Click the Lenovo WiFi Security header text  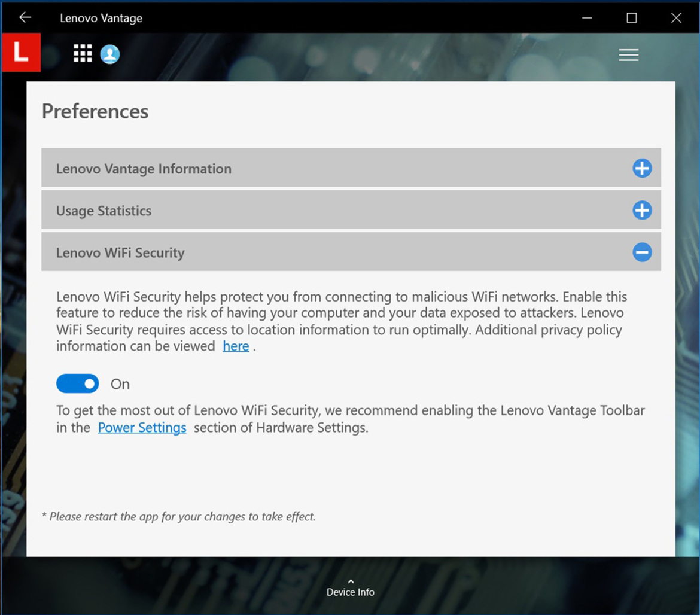point(120,253)
